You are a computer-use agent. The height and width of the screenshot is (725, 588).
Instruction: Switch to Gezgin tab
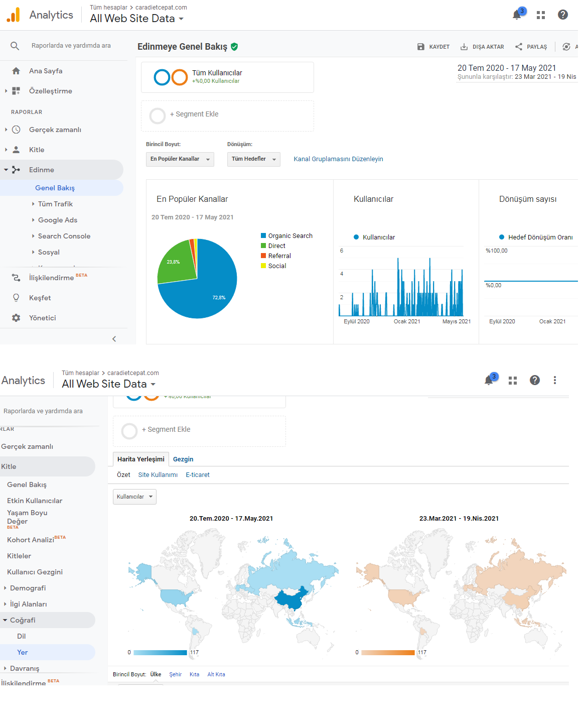point(183,459)
